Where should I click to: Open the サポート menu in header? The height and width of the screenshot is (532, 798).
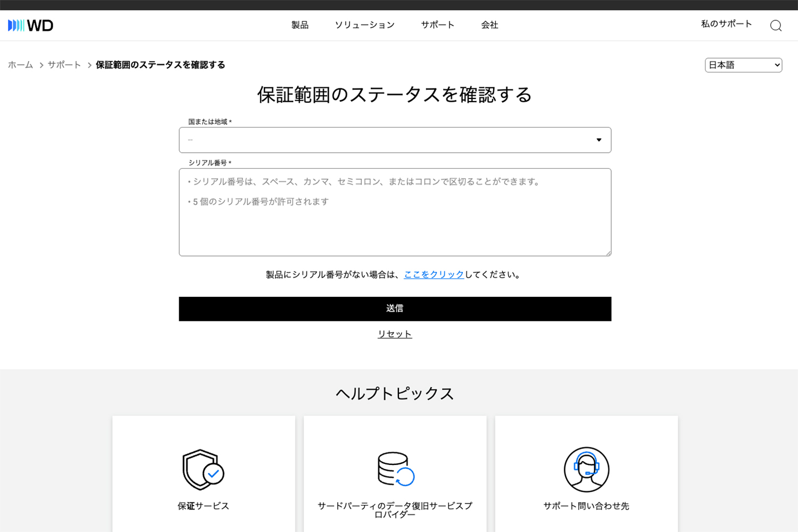tap(438, 25)
